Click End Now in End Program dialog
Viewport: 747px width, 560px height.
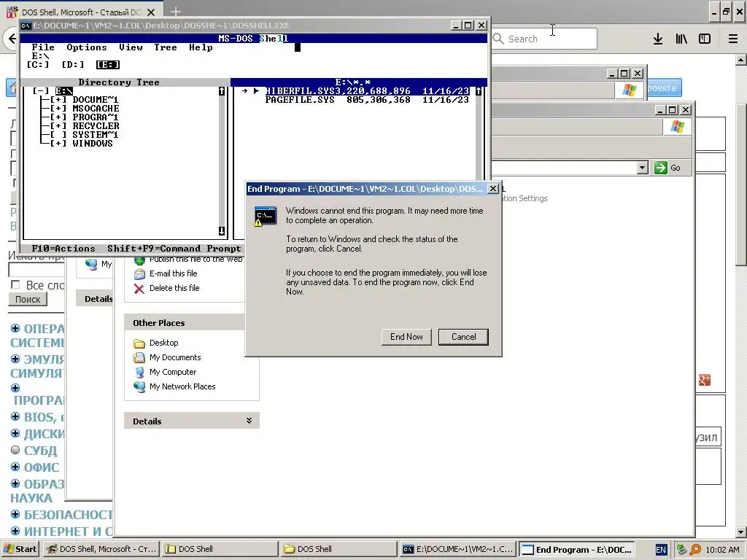click(406, 337)
